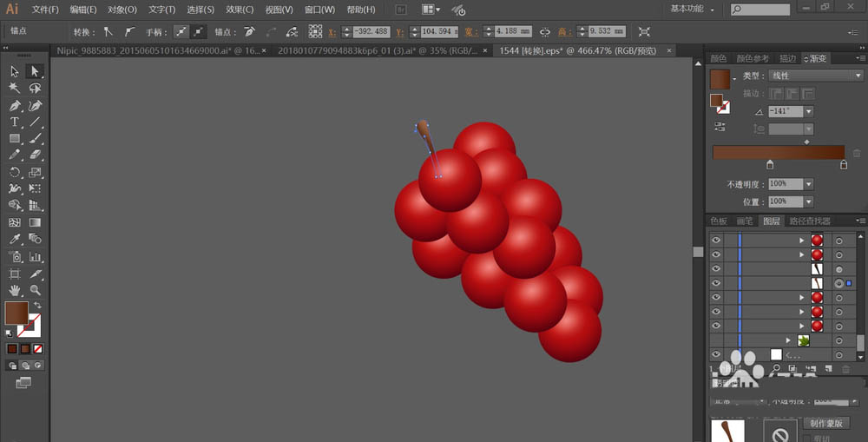Select the Rotate tool

15,172
